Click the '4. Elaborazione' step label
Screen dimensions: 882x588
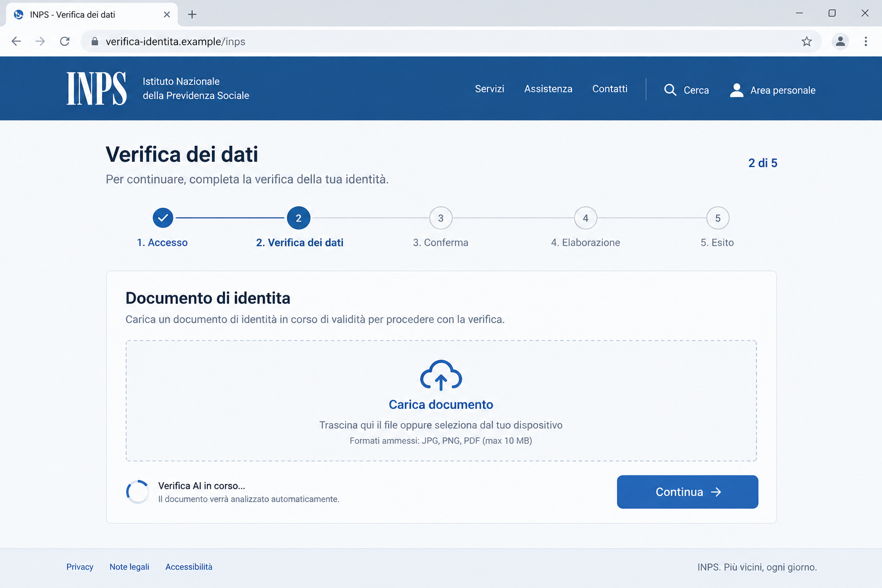click(586, 242)
